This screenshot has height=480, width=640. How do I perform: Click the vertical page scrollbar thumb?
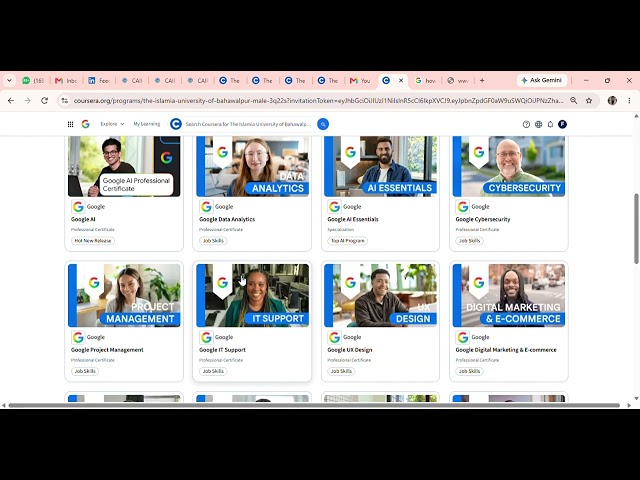636,229
